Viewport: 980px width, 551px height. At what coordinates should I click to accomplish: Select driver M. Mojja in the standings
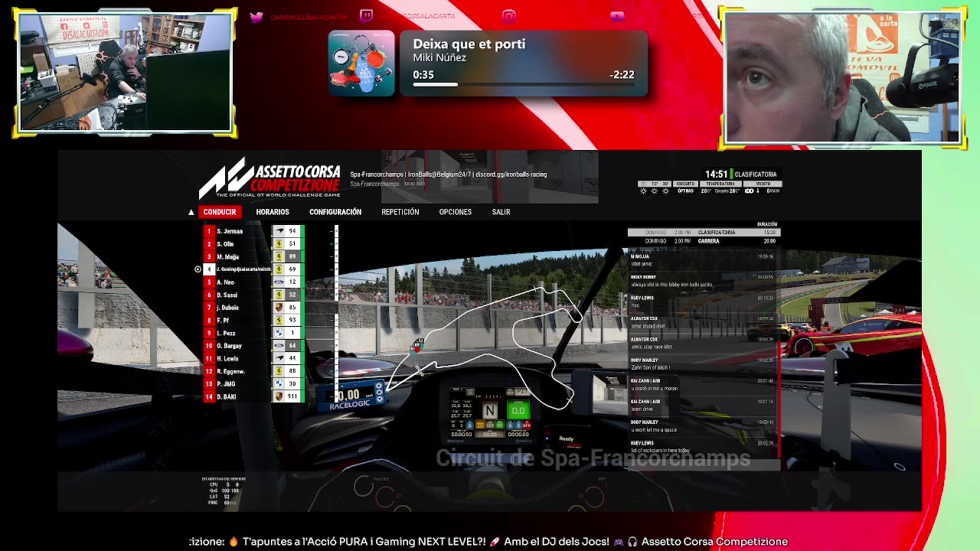228,256
